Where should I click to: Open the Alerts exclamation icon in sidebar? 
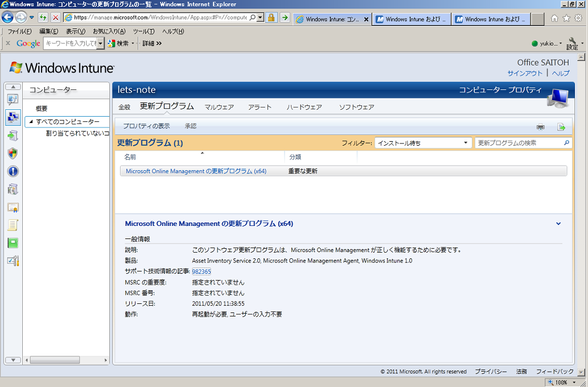(13, 171)
